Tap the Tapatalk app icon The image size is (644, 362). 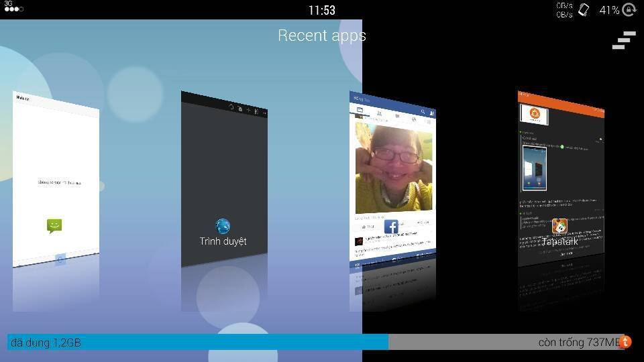[559, 226]
